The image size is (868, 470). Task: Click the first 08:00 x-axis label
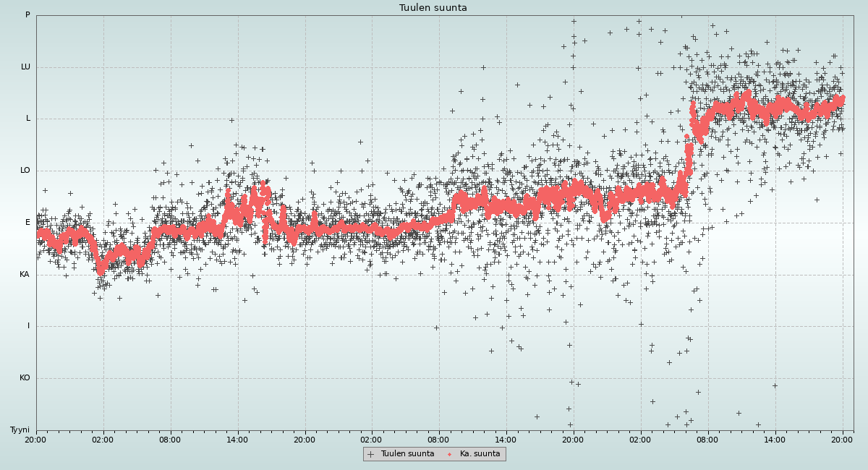tap(170, 439)
